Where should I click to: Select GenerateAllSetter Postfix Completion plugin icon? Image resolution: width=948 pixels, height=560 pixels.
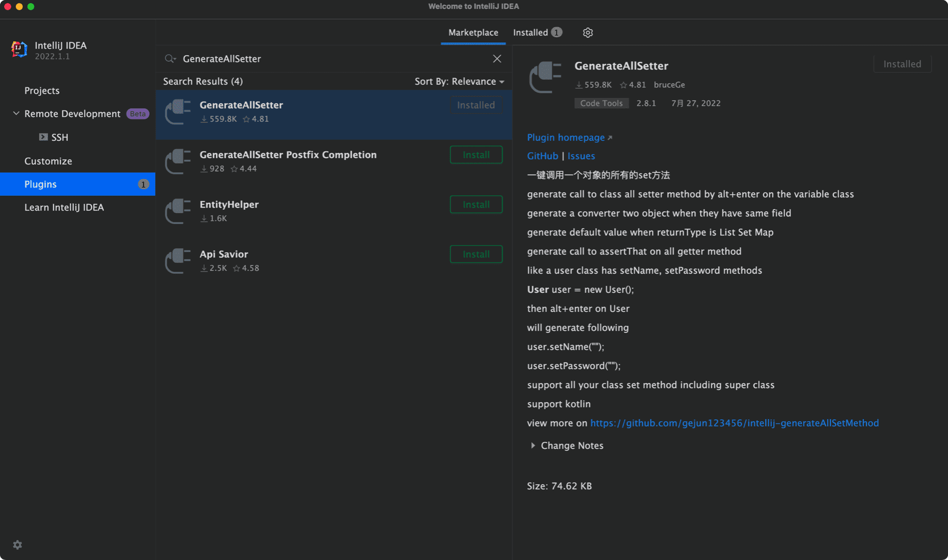point(178,161)
